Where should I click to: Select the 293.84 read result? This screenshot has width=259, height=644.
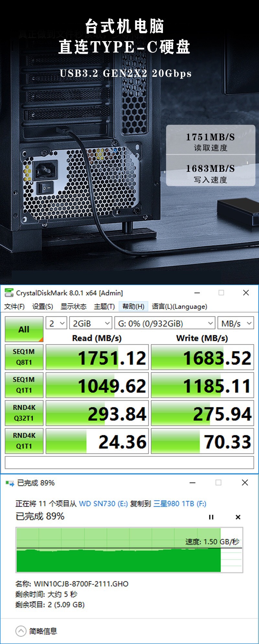point(97,413)
